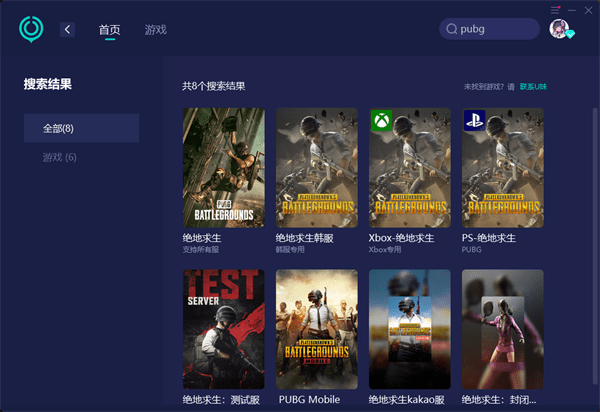Focus the pubg search field
Screen dimensions: 600x412
[489, 29]
